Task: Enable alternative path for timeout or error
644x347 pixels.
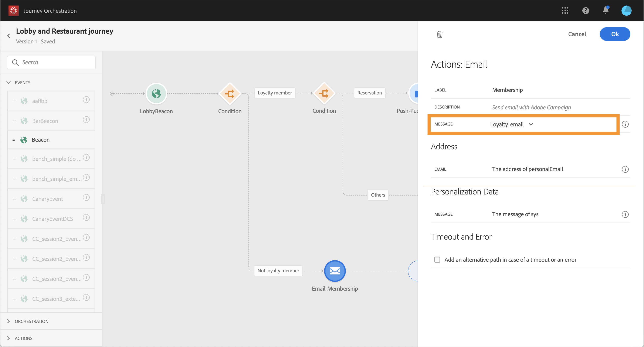Action: [437, 259]
